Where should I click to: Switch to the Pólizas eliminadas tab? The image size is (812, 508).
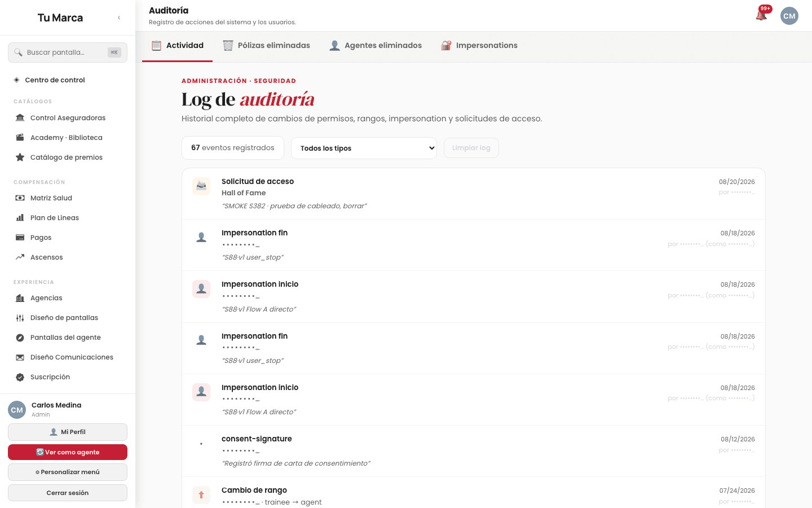click(266, 46)
